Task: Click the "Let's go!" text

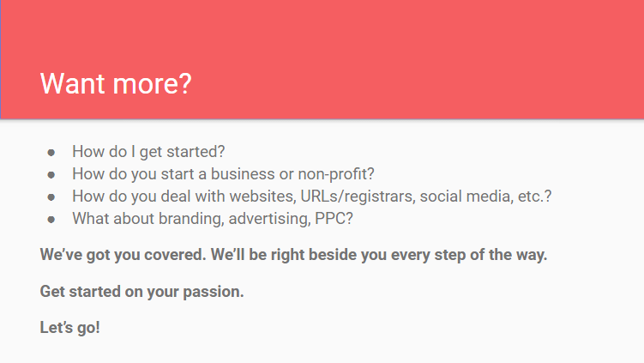Action: pos(69,328)
